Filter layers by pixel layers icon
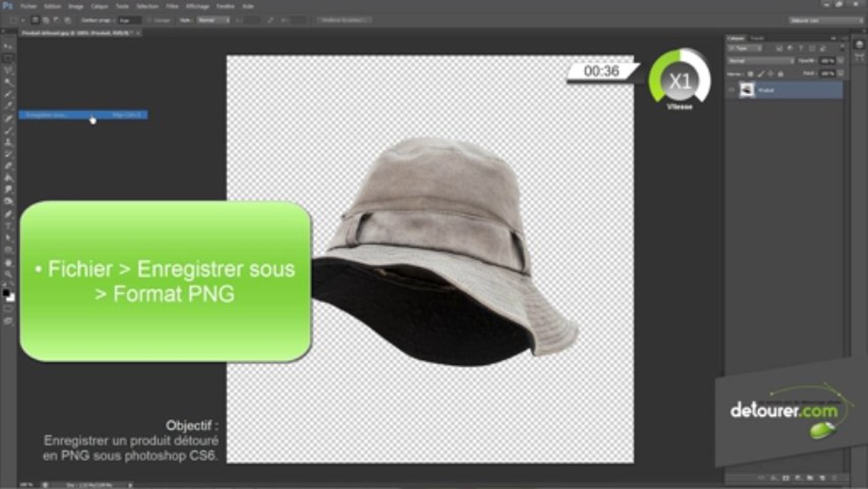Image resolution: width=868 pixels, height=489 pixels. tap(780, 48)
